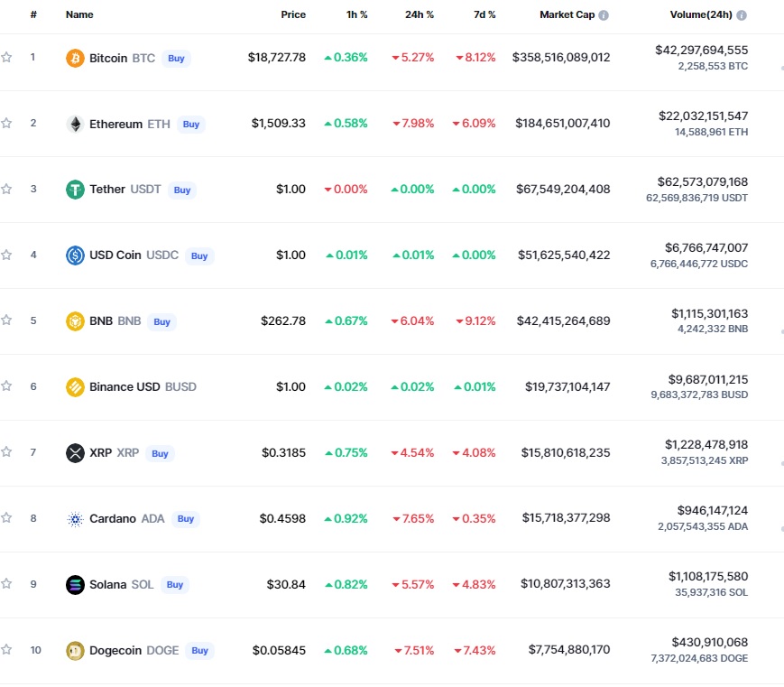The width and height of the screenshot is (784, 687).
Task: Open Market Cap info tooltip icon
Action: (x=604, y=15)
